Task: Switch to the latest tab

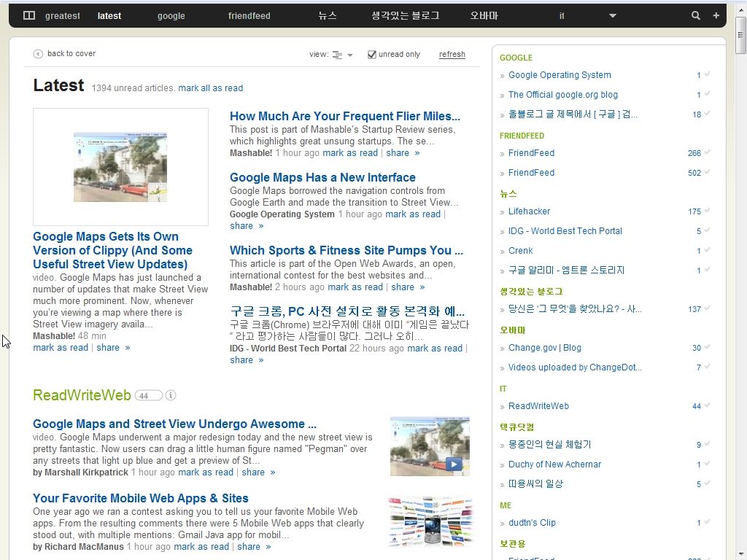Action: [x=109, y=16]
